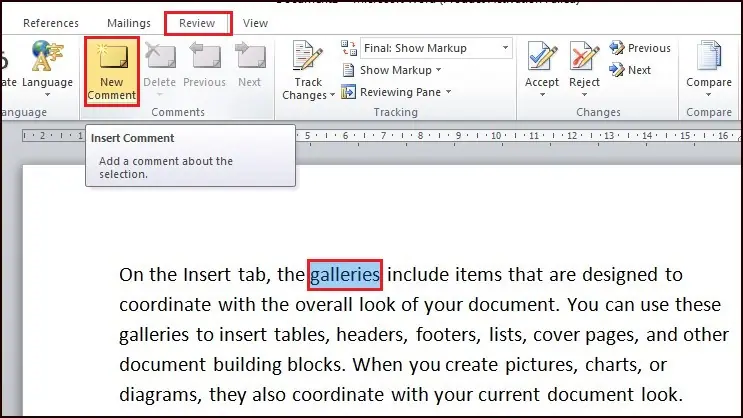The height and width of the screenshot is (418, 743).
Task: Expand Compare dropdown arrow
Action: [x=709, y=95]
